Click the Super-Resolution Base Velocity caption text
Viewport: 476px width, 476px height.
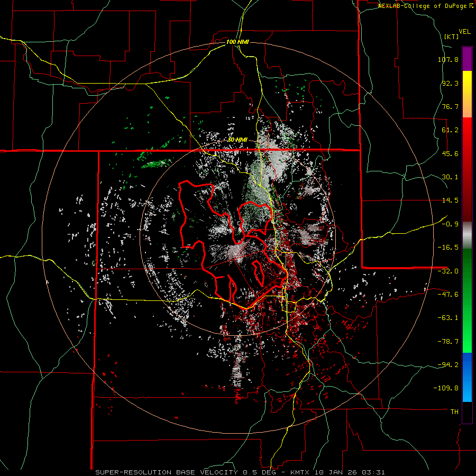pos(167,472)
